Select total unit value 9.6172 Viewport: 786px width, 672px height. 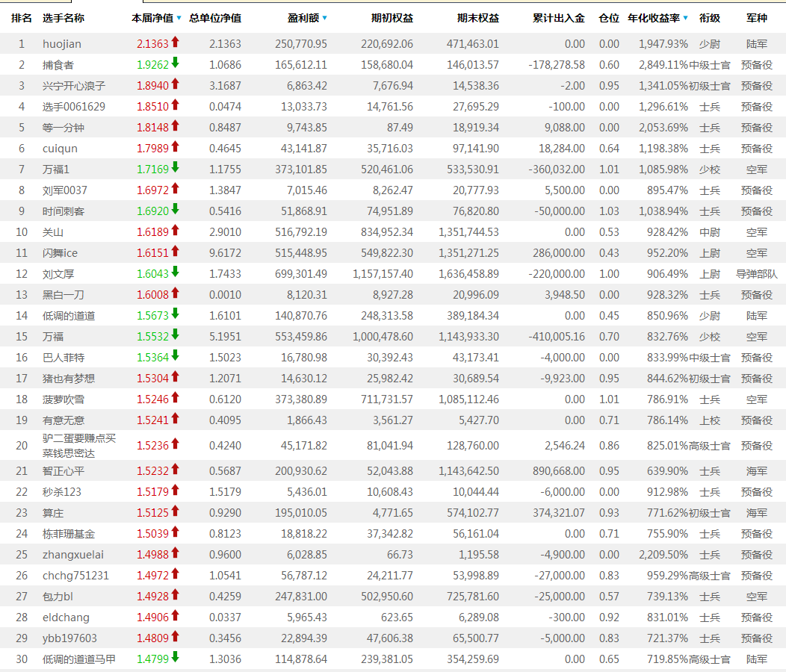(225, 253)
